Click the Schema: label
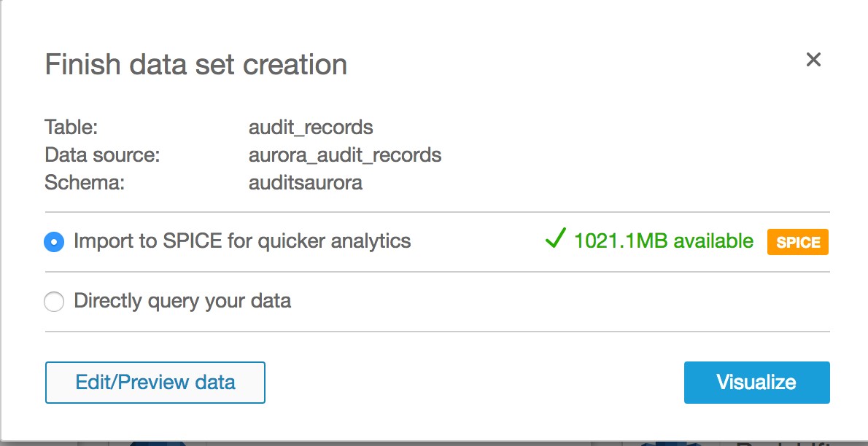The height and width of the screenshot is (446, 868). [85, 183]
